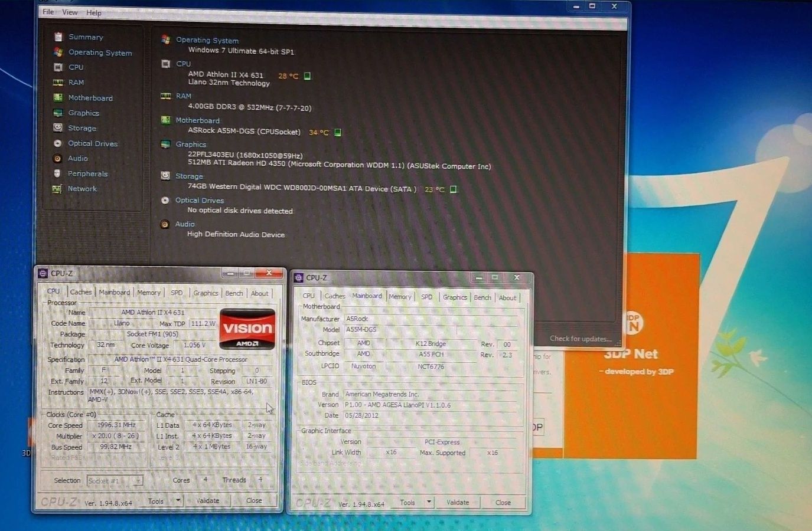Click Optical Drives icon in summary pane
The image size is (812, 531).
point(165,200)
